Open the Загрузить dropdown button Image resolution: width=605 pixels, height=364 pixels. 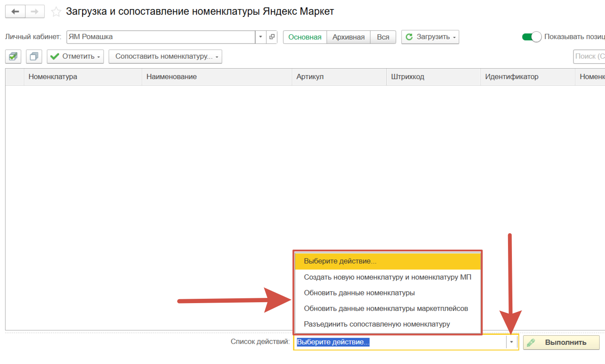pyautogui.click(x=430, y=37)
